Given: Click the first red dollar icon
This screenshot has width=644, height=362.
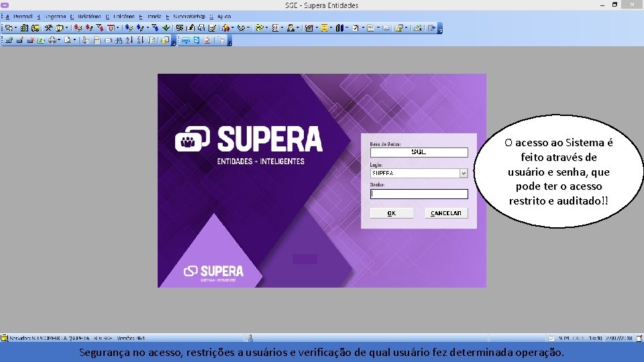Looking at the screenshot, I should [78, 28].
